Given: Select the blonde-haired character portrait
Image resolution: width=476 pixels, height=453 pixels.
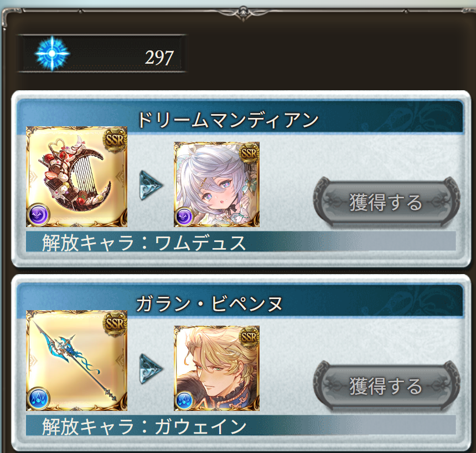Looking at the screenshot, I should coord(216,368).
